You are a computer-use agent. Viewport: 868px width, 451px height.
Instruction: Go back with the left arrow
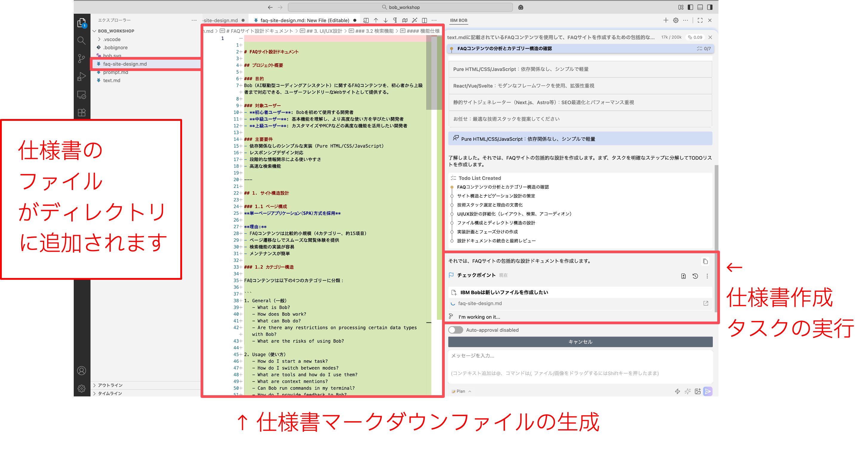click(x=270, y=7)
